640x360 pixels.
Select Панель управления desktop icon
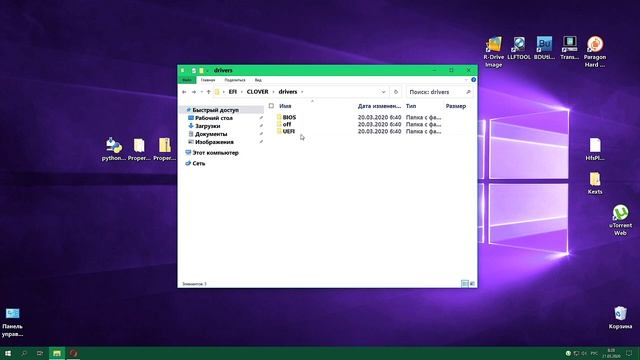(13, 322)
